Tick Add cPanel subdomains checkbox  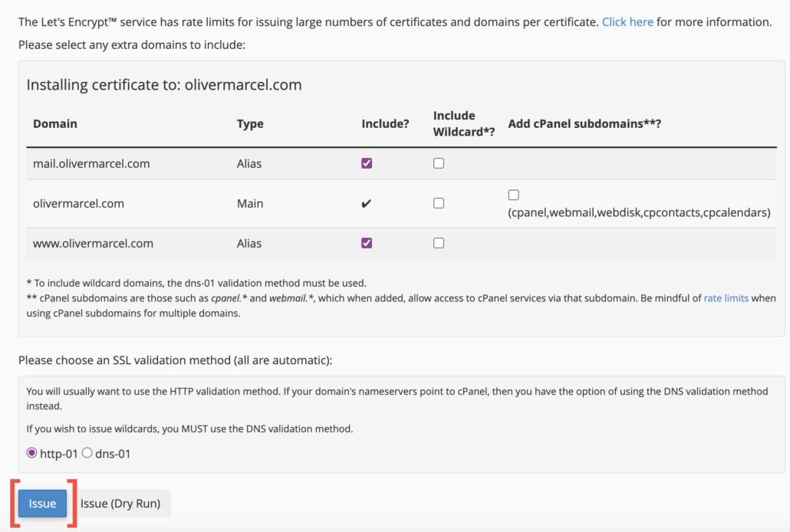pyautogui.click(x=513, y=195)
